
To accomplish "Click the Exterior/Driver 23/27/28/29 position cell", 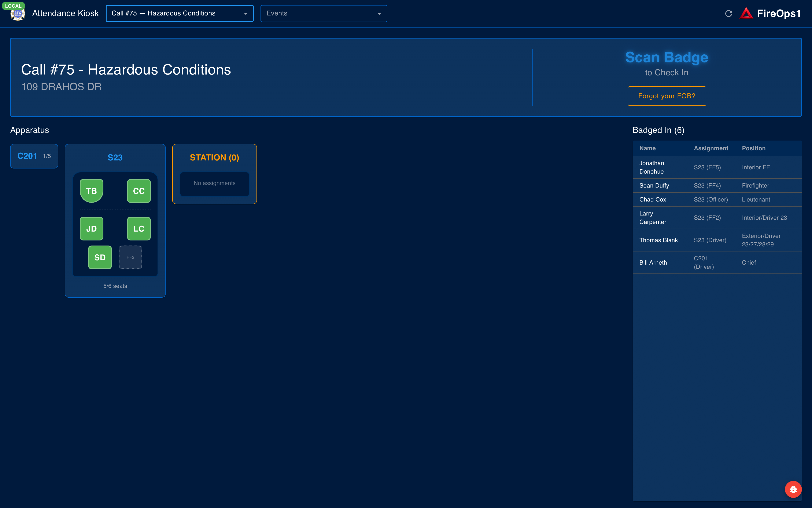I will click(761, 240).
